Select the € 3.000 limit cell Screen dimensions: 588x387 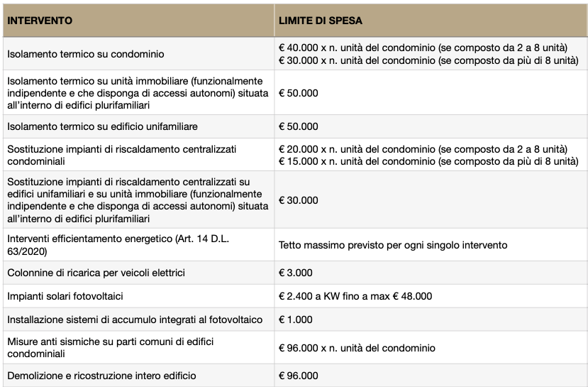tap(296, 273)
